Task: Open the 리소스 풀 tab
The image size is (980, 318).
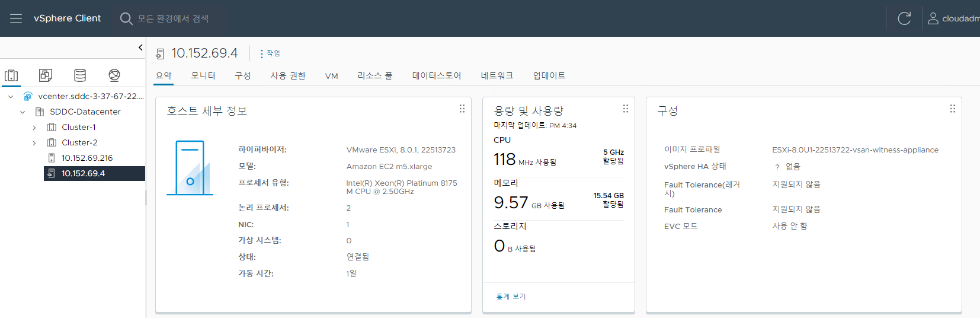Action: 375,75
